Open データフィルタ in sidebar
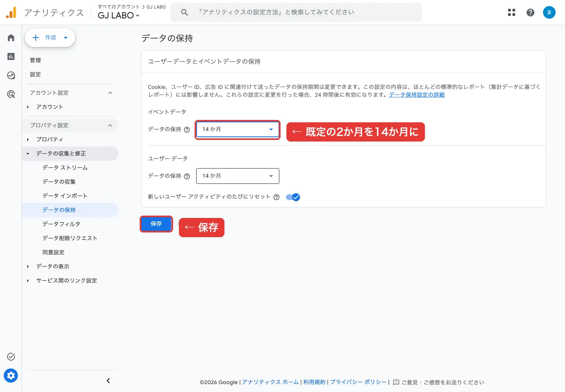565x392 pixels. coord(61,224)
